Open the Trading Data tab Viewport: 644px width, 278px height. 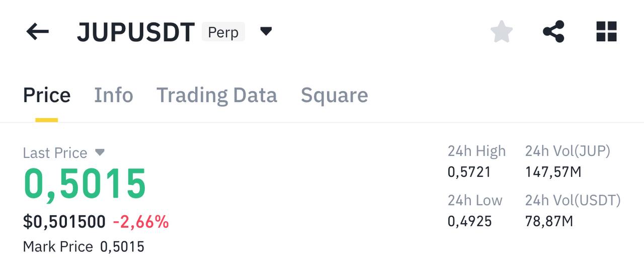[x=217, y=95]
